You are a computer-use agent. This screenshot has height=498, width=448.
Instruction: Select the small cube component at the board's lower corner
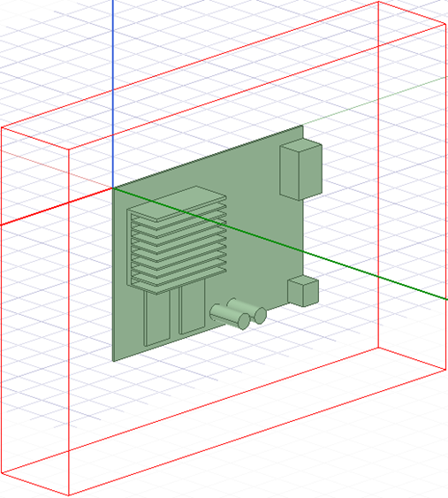[303, 291]
